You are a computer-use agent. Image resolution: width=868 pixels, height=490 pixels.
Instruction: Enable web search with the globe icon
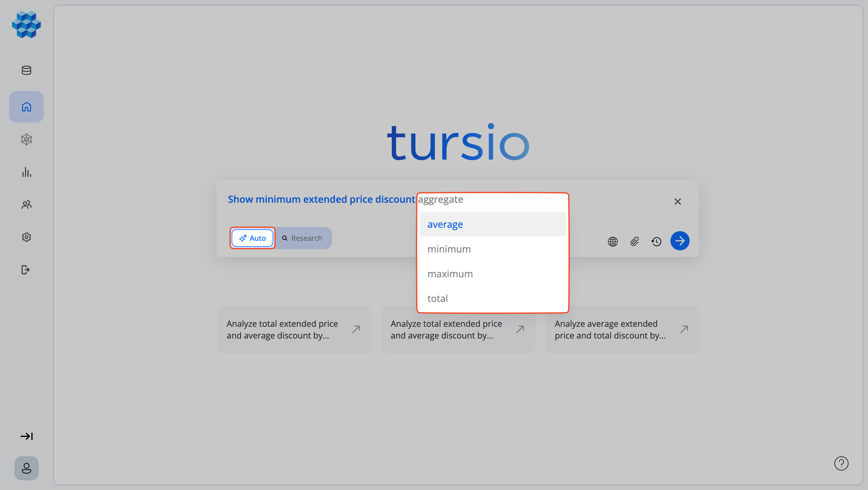(613, 241)
